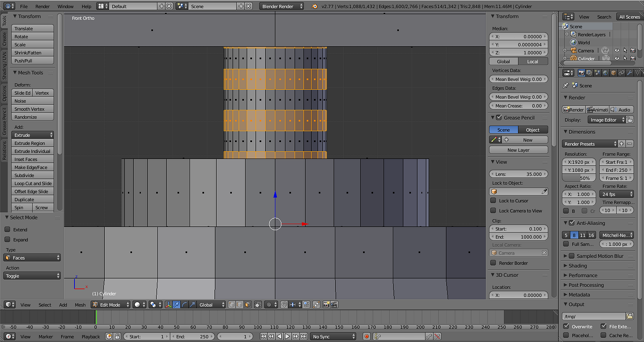This screenshot has width=644, height=342.
Task: Hide Camera with its eye icon
Action: click(617, 51)
